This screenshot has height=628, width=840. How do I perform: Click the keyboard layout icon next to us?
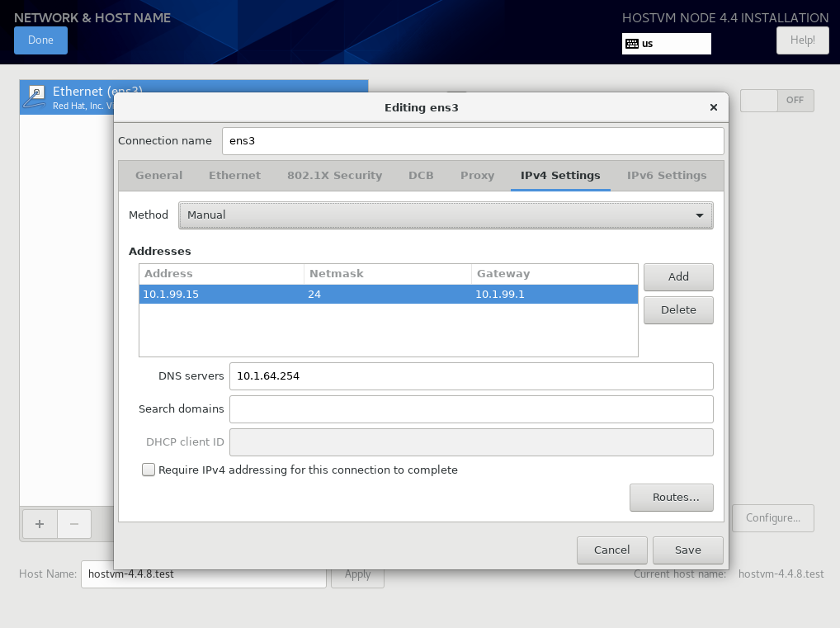click(x=632, y=44)
